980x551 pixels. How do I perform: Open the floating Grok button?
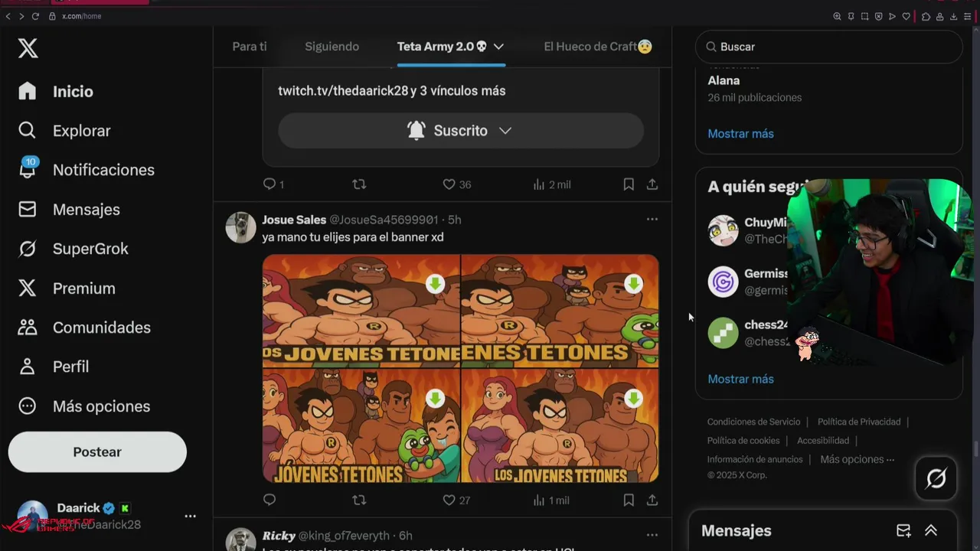(x=936, y=479)
